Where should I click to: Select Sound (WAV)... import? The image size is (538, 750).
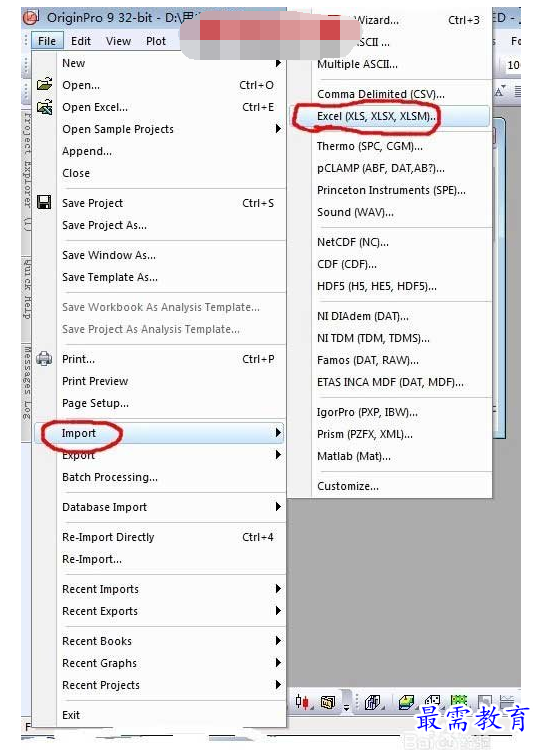(391, 212)
